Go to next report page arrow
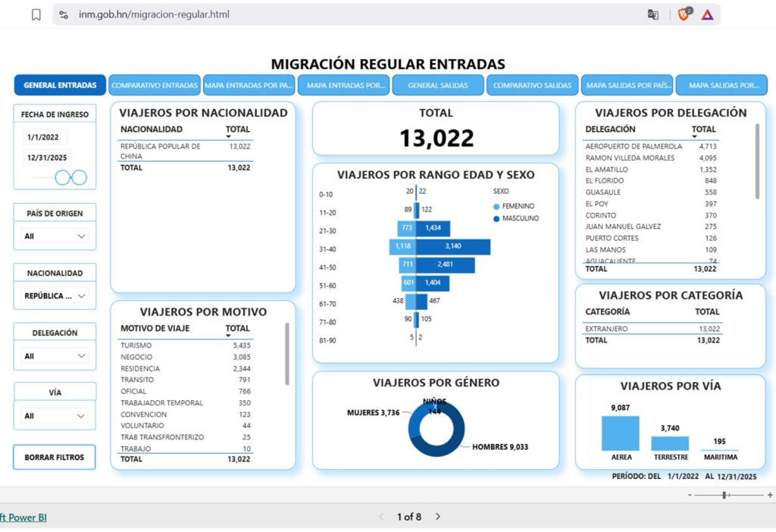This screenshot has height=532, width=776. click(438, 516)
